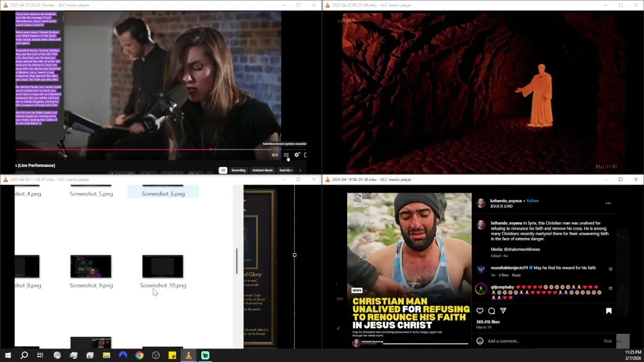644x362 pixels.
Task: Open Task View from the taskbar
Action: [x=40, y=355]
